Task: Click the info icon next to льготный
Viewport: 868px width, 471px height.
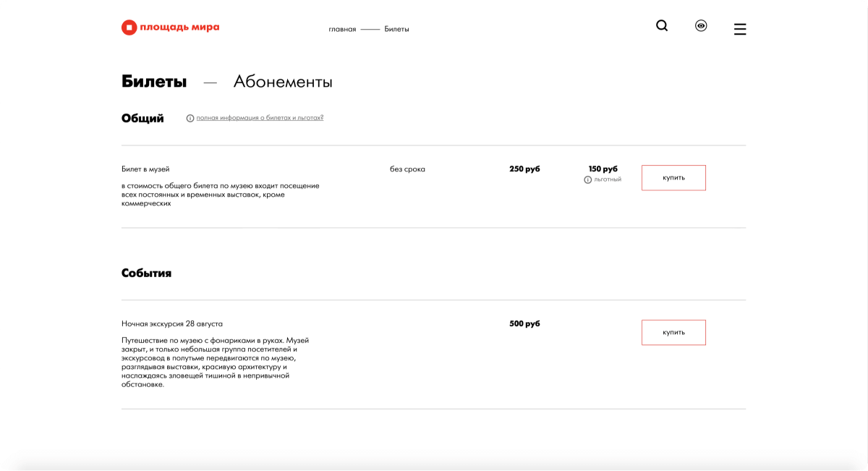Action: pyautogui.click(x=588, y=179)
